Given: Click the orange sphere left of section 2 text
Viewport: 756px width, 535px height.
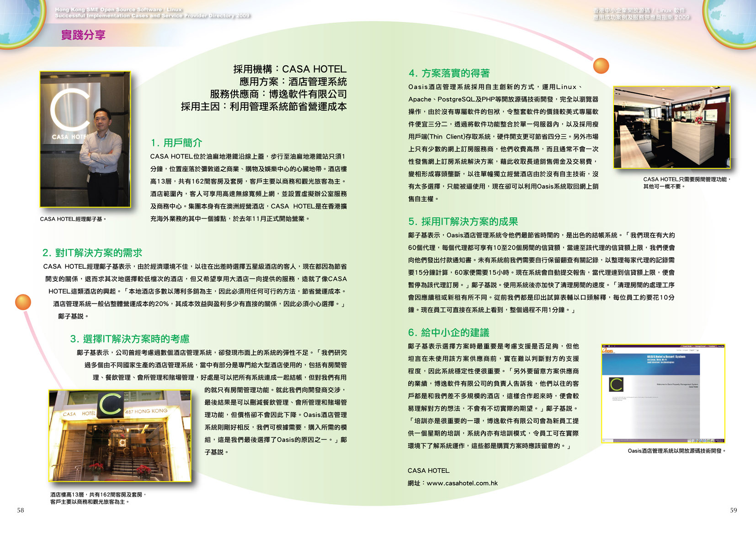Looking at the screenshot, I should coord(23,302).
